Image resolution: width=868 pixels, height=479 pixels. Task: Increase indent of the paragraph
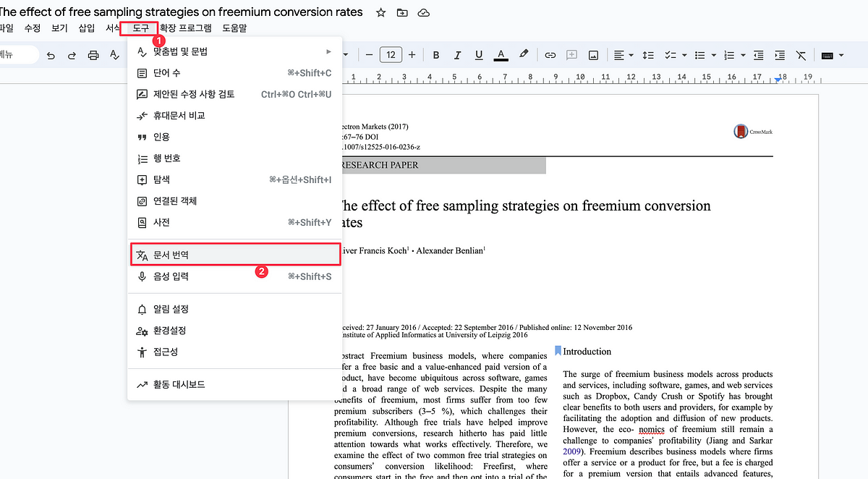(780, 55)
